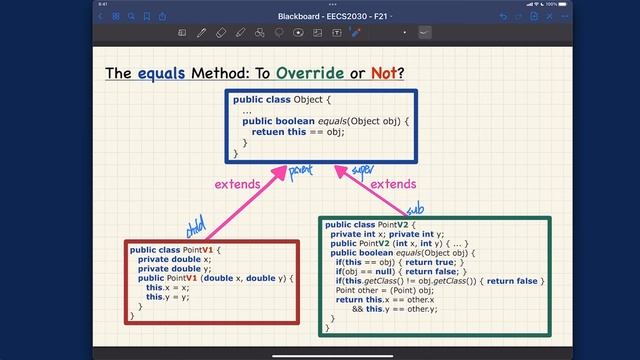Click "&& this.y == other.y;" line
Screen dimensions: 640x360
395,309
